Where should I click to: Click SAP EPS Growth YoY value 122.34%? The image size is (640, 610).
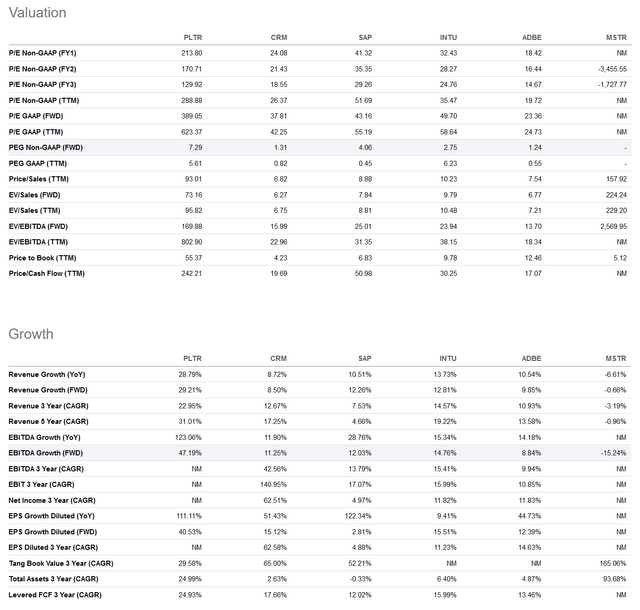[x=358, y=516]
